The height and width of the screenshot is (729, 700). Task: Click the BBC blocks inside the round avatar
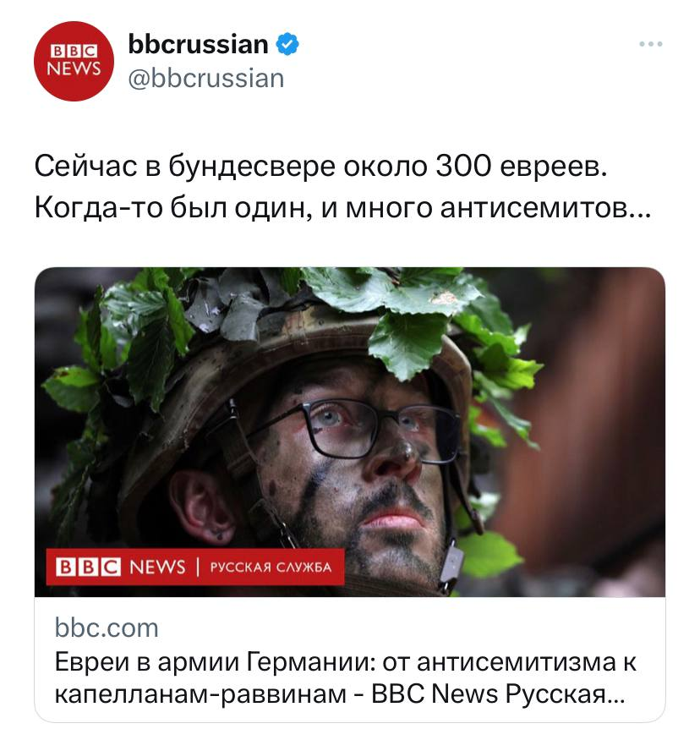click(x=74, y=51)
